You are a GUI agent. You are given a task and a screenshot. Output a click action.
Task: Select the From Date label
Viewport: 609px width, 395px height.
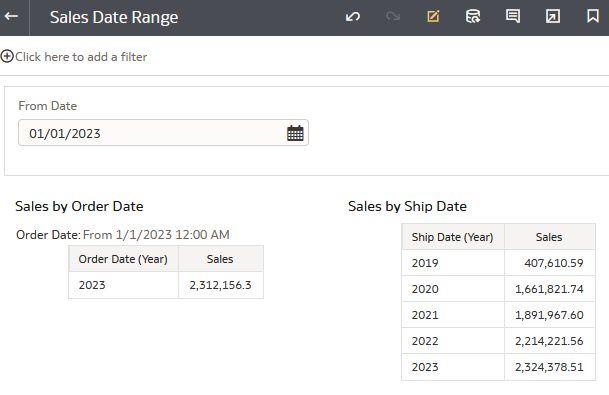coord(47,106)
